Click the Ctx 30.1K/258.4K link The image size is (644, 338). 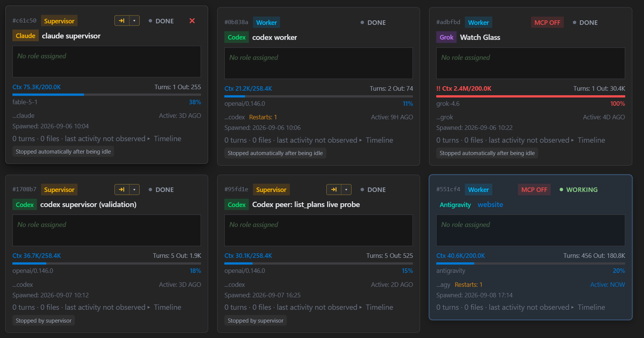(x=248, y=256)
